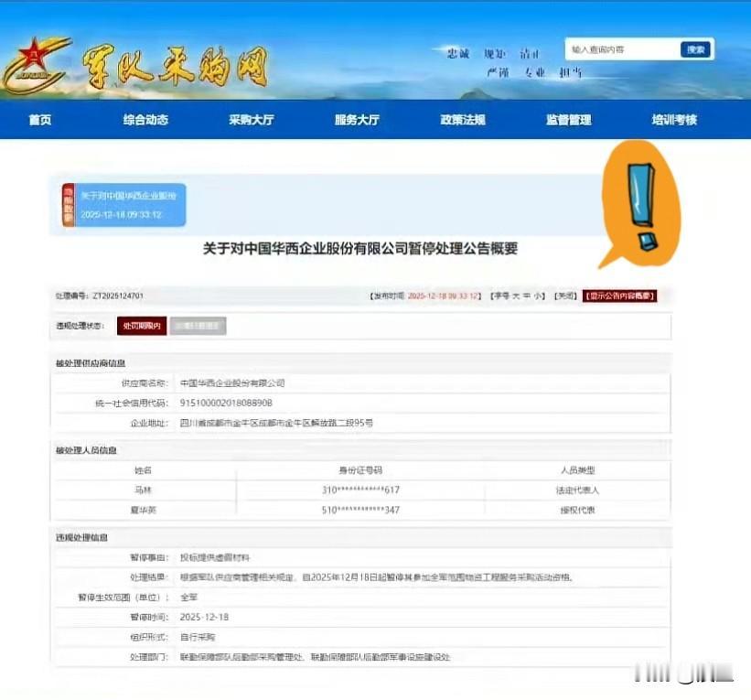Viewport: 751px width, 700px height.
Task: Click the 关闭 link near the page title
Action: pyautogui.click(x=565, y=296)
